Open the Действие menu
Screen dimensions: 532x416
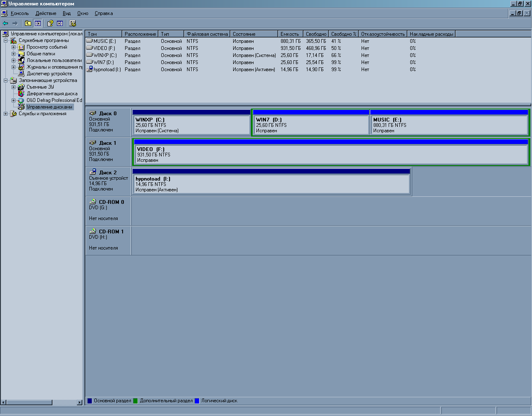[46, 13]
